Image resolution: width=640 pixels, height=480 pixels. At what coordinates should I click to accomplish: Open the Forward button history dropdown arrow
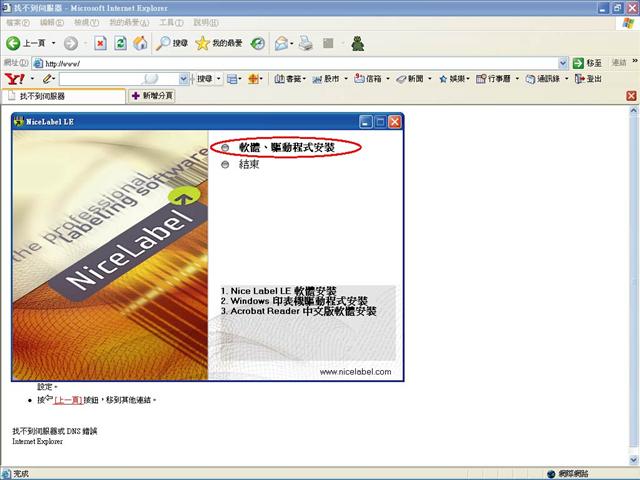pos(85,43)
